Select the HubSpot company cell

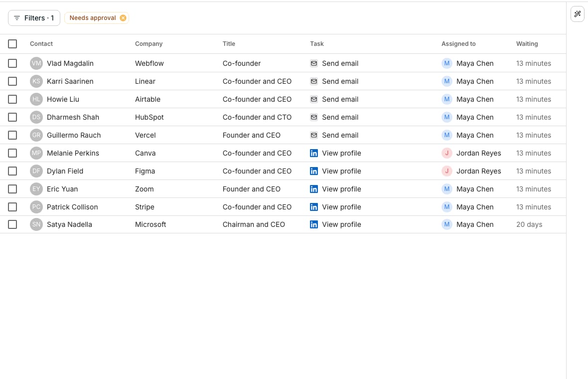149,118
